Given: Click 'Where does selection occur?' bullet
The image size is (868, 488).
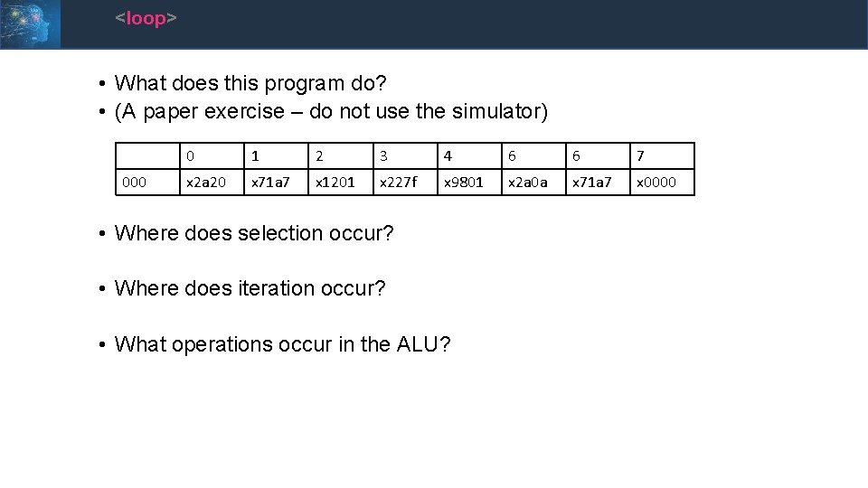Looking at the screenshot, I should [x=254, y=233].
